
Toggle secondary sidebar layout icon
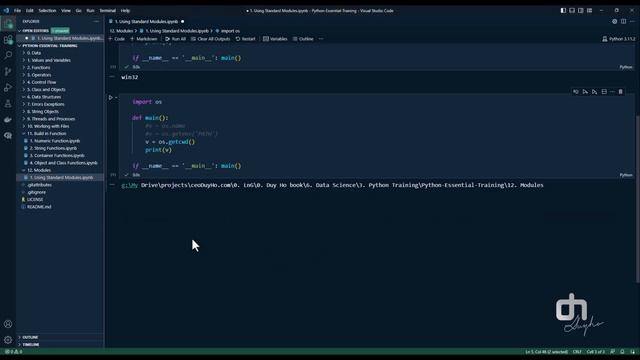coord(580,11)
